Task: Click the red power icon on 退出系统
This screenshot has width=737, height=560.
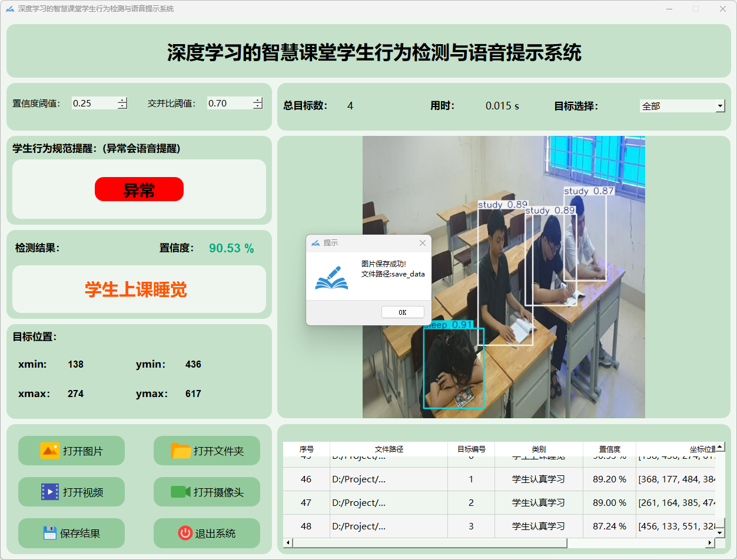Action: point(185,533)
